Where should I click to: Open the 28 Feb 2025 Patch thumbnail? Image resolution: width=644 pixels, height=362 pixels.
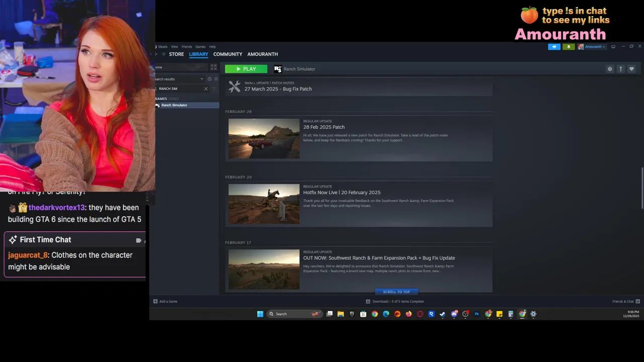click(264, 139)
